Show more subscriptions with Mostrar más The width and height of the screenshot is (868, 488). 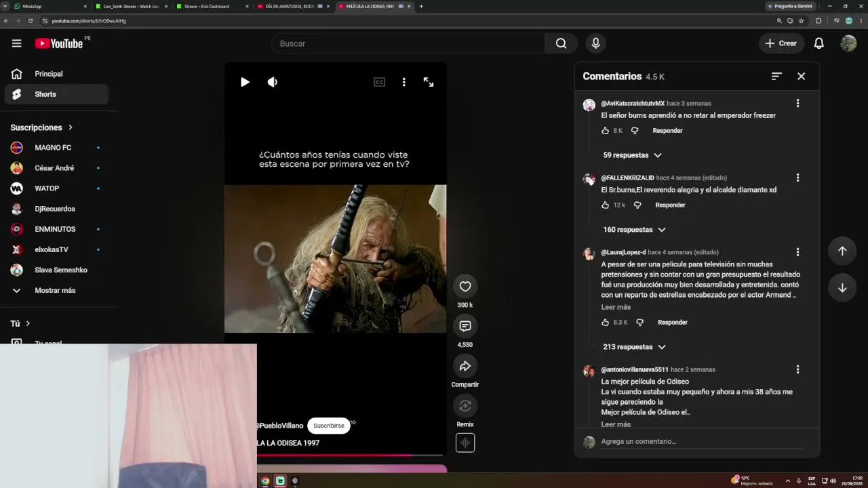tap(54, 290)
